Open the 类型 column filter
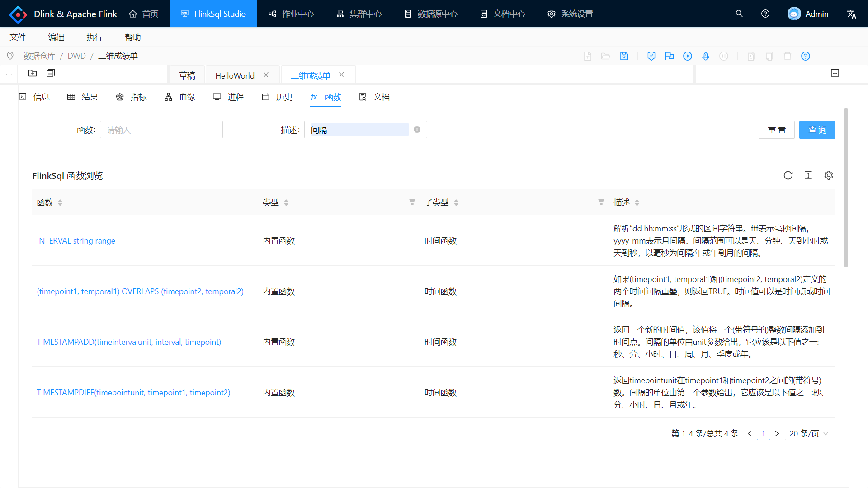Image resolution: width=868 pixels, height=488 pixels. point(412,202)
